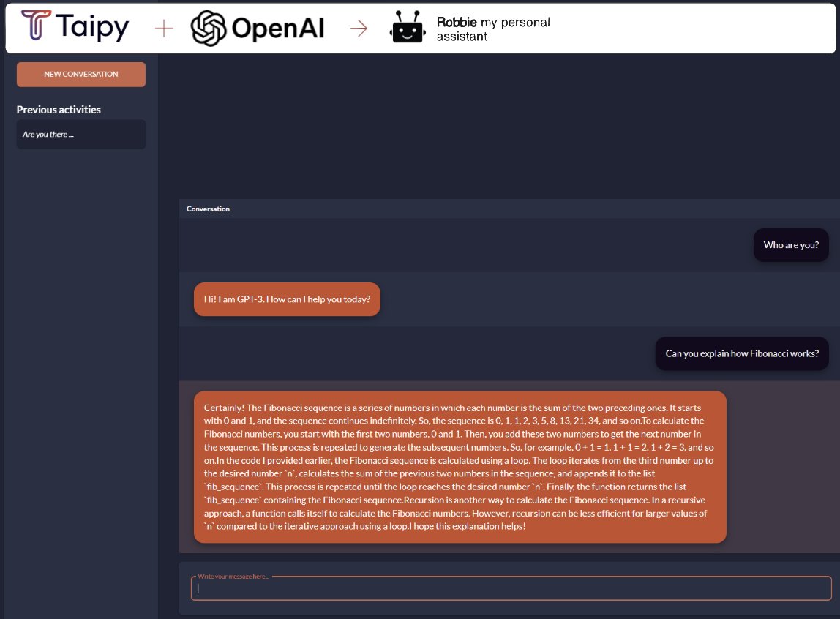This screenshot has height=619, width=840.
Task: Select the 'Who are you?' user message bubble
Action: point(791,245)
